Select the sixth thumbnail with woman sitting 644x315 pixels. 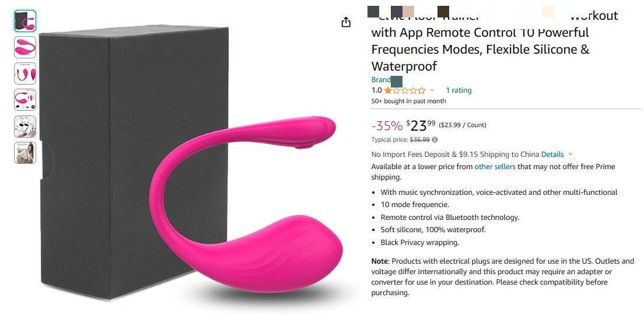(x=25, y=153)
